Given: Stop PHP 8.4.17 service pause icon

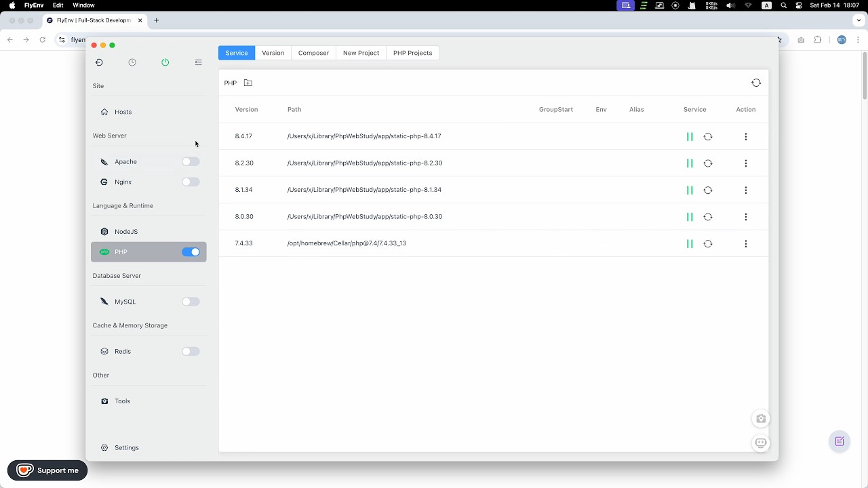Looking at the screenshot, I should [x=690, y=136].
